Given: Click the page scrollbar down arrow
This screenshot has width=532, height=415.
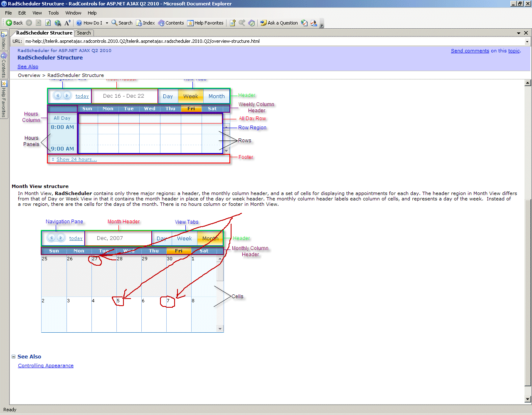Looking at the screenshot, I should [528, 400].
